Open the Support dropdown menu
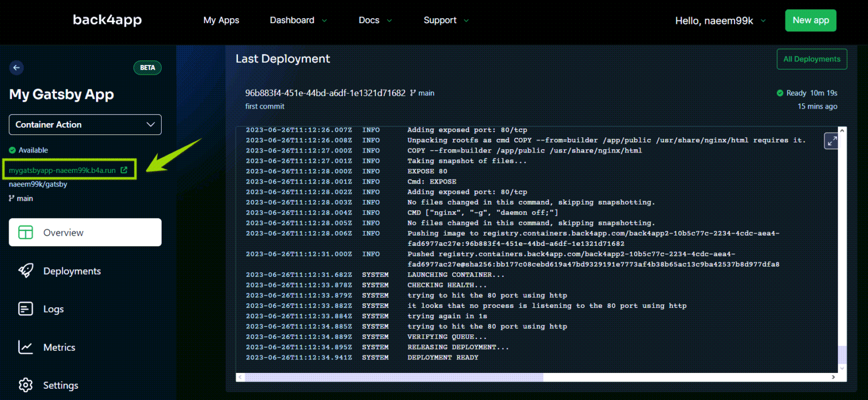 [446, 20]
